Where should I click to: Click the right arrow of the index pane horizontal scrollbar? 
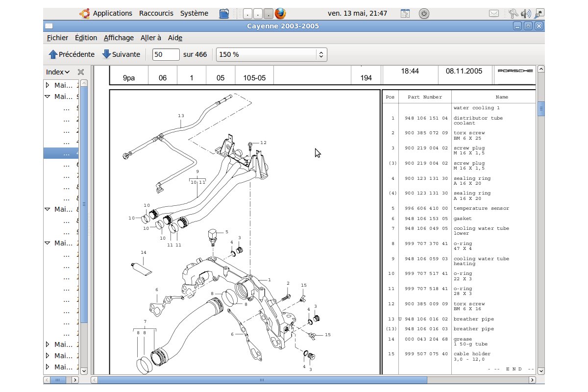click(x=75, y=380)
